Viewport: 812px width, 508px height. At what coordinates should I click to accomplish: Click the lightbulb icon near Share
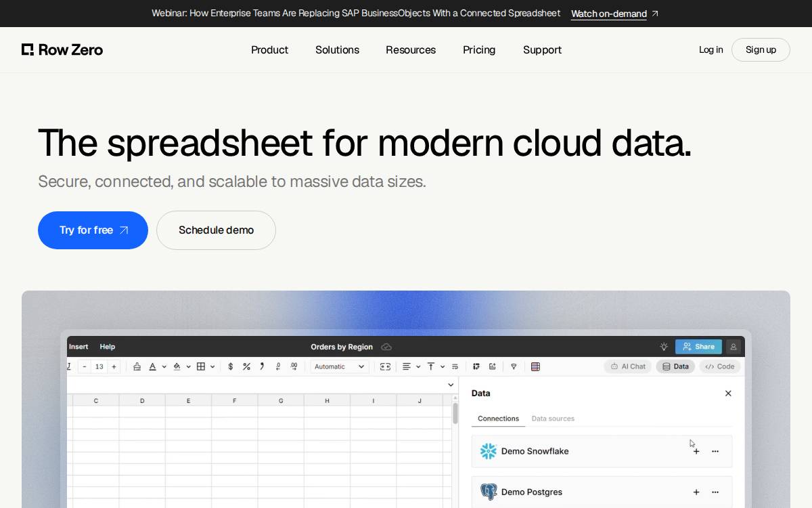point(664,347)
